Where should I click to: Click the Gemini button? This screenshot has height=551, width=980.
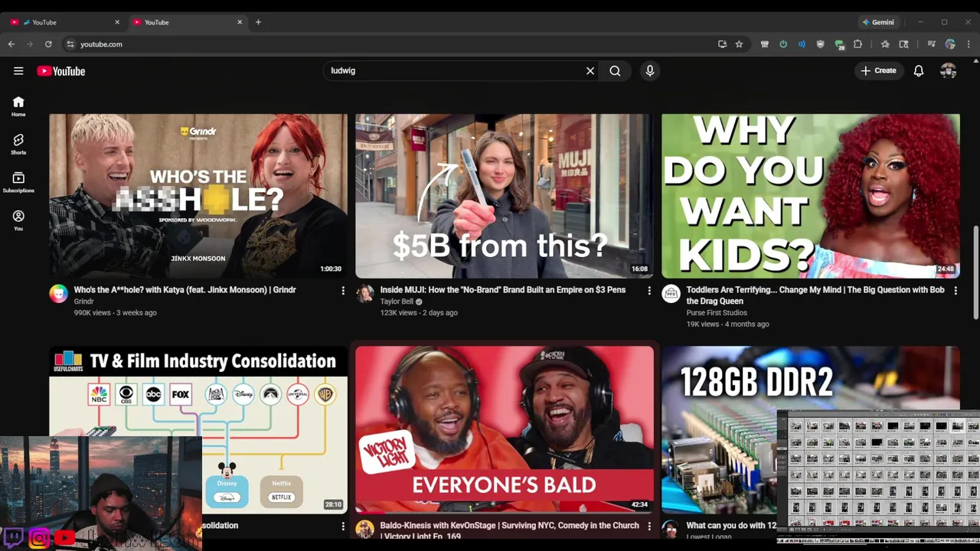(878, 22)
